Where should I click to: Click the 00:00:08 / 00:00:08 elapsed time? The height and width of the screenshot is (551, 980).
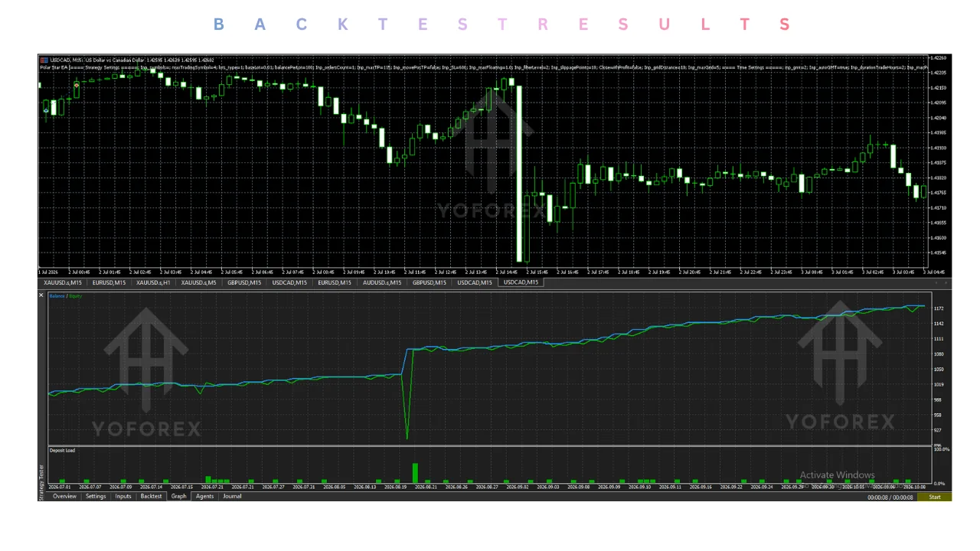click(890, 497)
